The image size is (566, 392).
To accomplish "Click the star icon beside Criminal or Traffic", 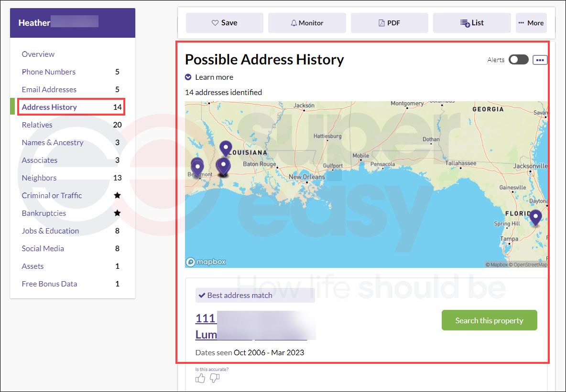I will (x=117, y=195).
